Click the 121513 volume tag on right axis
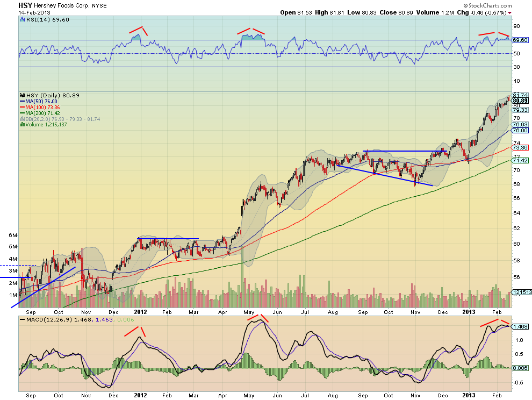 coord(522,292)
